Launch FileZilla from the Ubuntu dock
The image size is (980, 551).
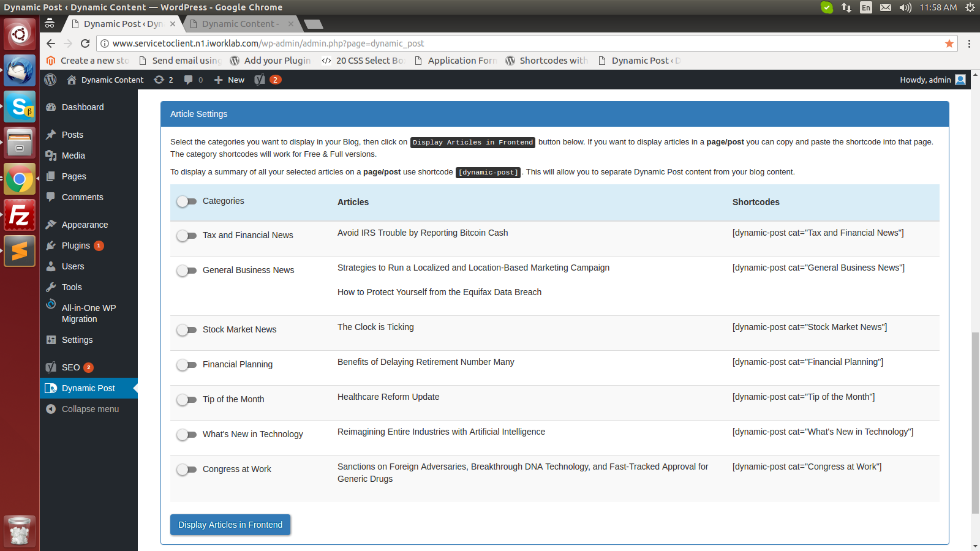[x=20, y=215]
